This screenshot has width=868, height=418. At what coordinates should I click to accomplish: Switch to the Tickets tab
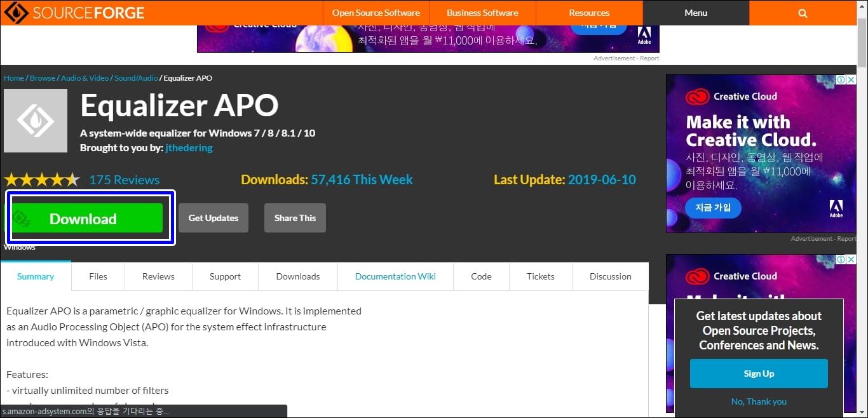coord(540,276)
